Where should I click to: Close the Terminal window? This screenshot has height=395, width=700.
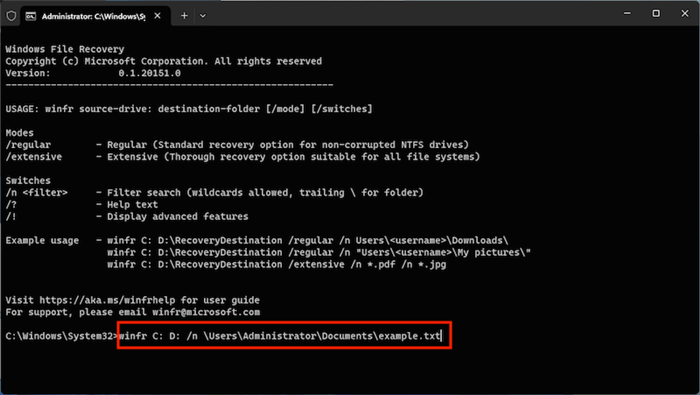pyautogui.click(x=685, y=13)
